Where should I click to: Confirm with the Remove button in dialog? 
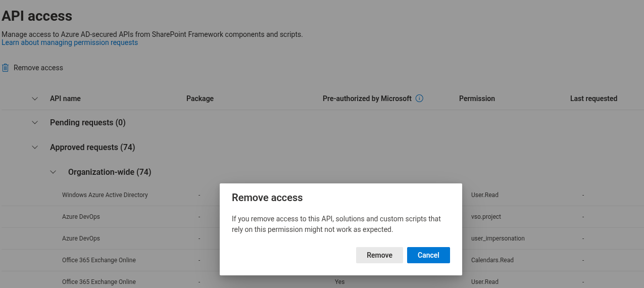tap(379, 255)
